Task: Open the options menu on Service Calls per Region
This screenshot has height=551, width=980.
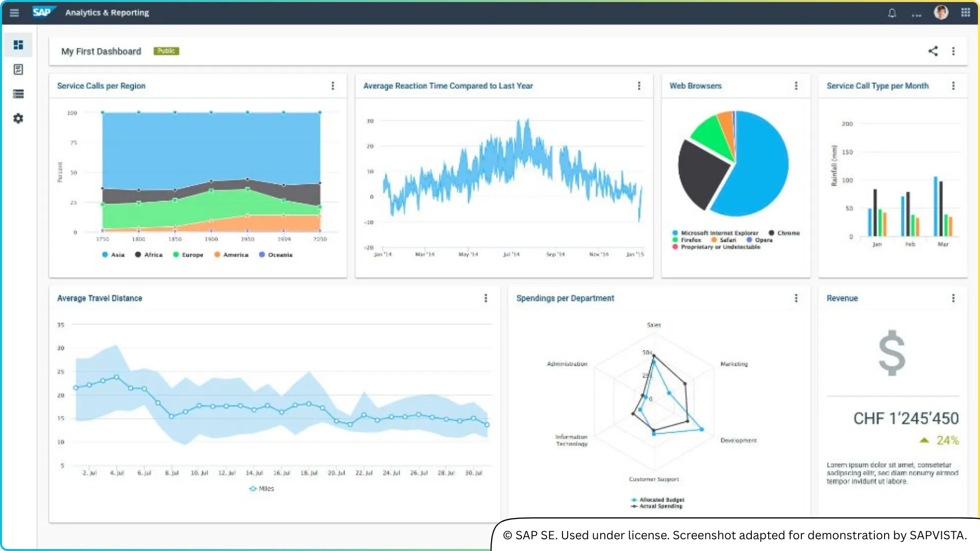Action: coord(333,86)
